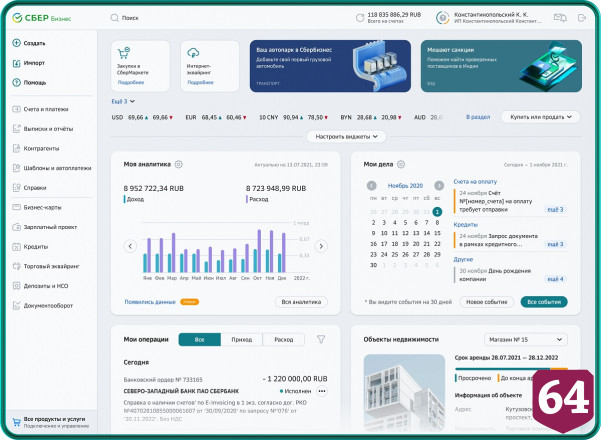Open the Справки sidebar icon

tap(16, 188)
